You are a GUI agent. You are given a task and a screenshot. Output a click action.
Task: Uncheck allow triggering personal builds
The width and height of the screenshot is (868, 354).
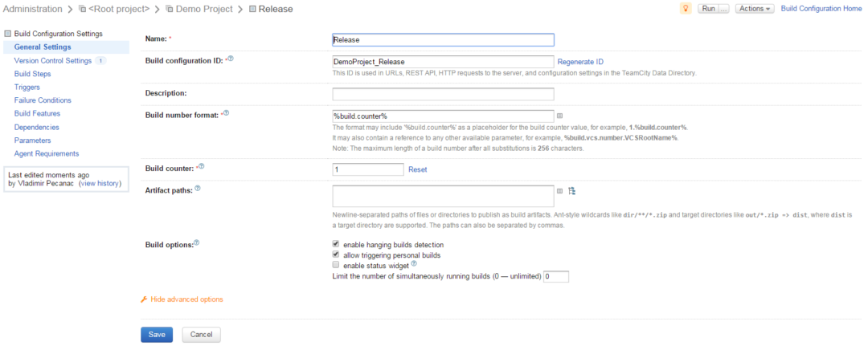pos(336,254)
